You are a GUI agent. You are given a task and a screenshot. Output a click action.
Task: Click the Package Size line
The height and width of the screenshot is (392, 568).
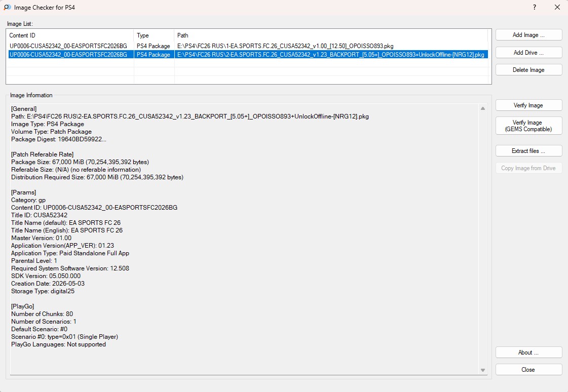(x=80, y=162)
